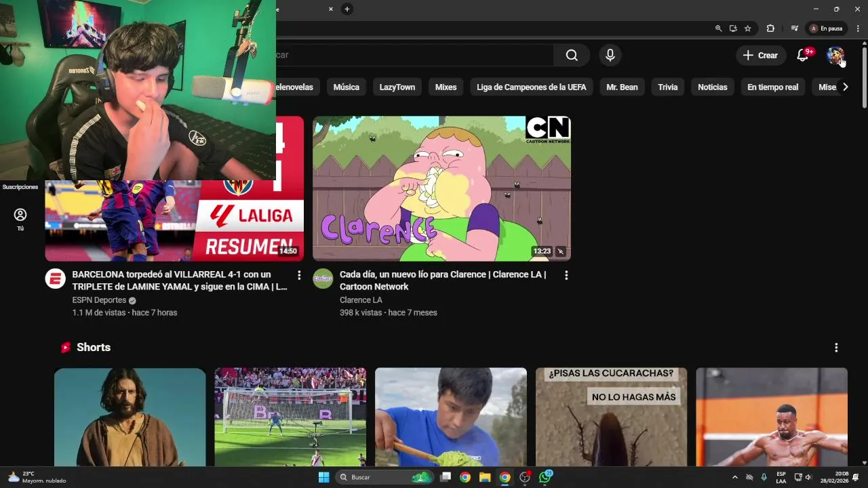Open Chrome three-dot menu

pyautogui.click(x=858, y=28)
